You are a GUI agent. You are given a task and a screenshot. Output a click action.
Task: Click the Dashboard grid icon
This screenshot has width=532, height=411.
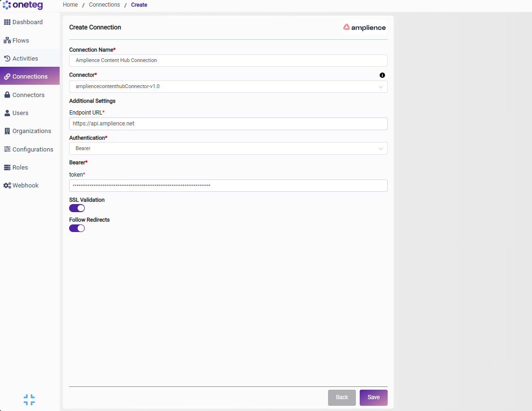pyautogui.click(x=7, y=22)
